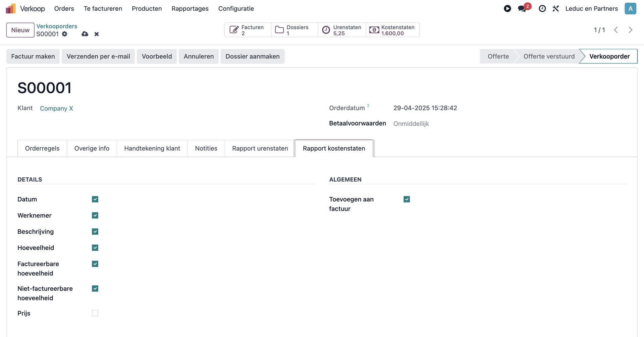Discard changes with the X icon
The width and height of the screenshot is (644, 337).
point(97,34)
